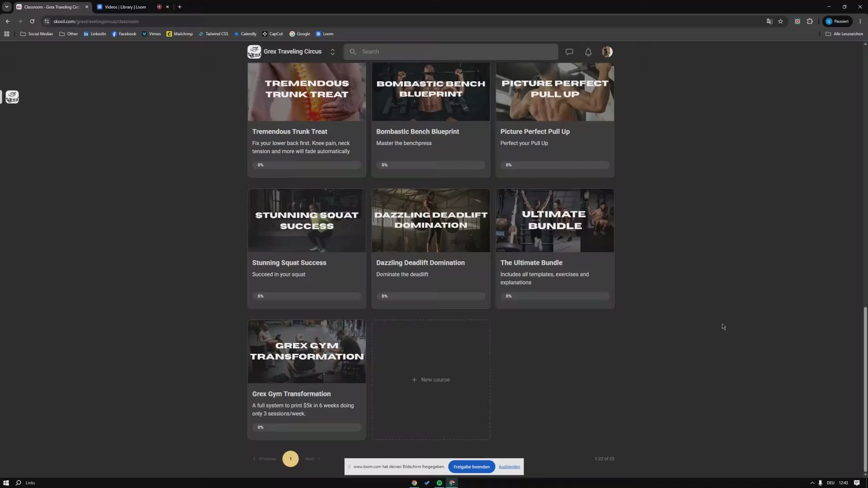Select pagination page 1
Image resolution: width=868 pixels, height=488 pixels.
pyautogui.click(x=290, y=459)
